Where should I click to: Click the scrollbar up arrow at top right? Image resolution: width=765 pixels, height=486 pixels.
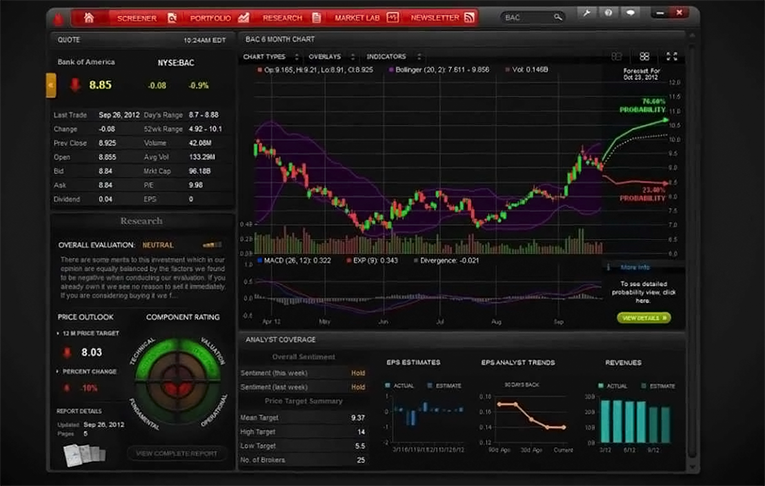[692, 36]
